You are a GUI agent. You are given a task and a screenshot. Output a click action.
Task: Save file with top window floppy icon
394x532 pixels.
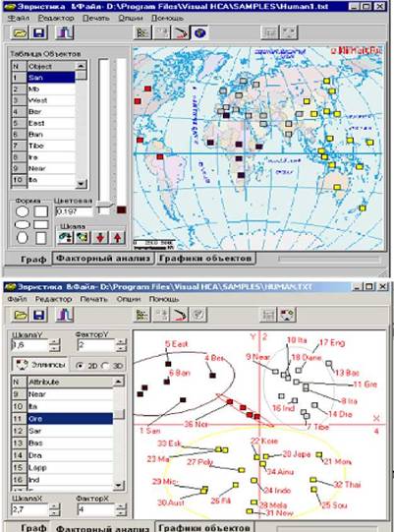[x=38, y=32]
